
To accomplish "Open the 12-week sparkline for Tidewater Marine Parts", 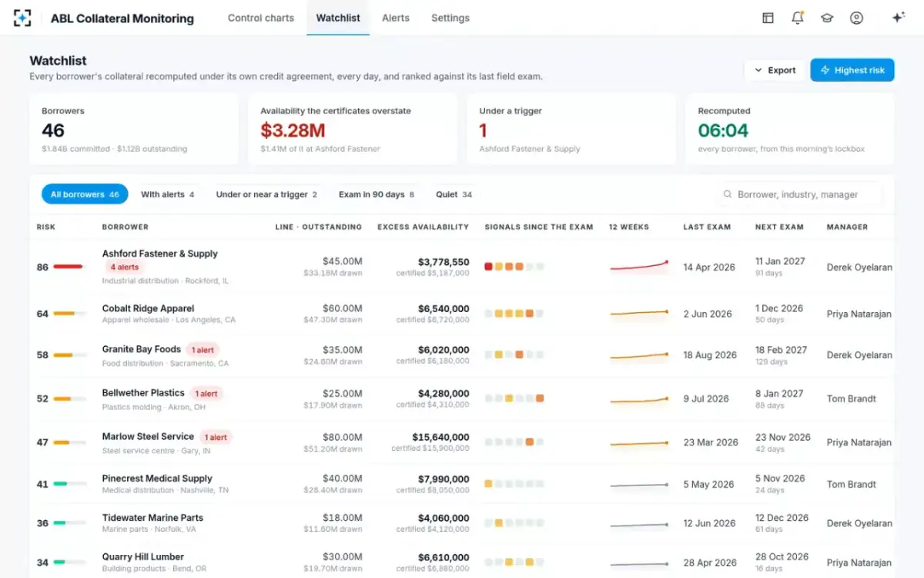I will (x=639, y=524).
